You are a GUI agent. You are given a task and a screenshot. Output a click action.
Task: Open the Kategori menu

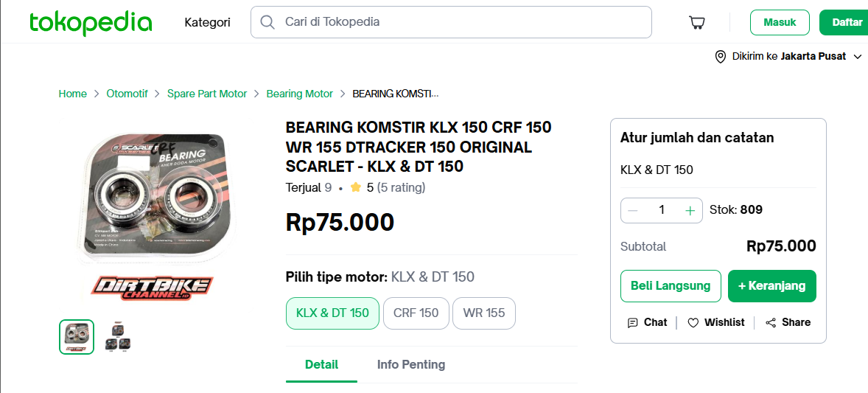tap(207, 22)
